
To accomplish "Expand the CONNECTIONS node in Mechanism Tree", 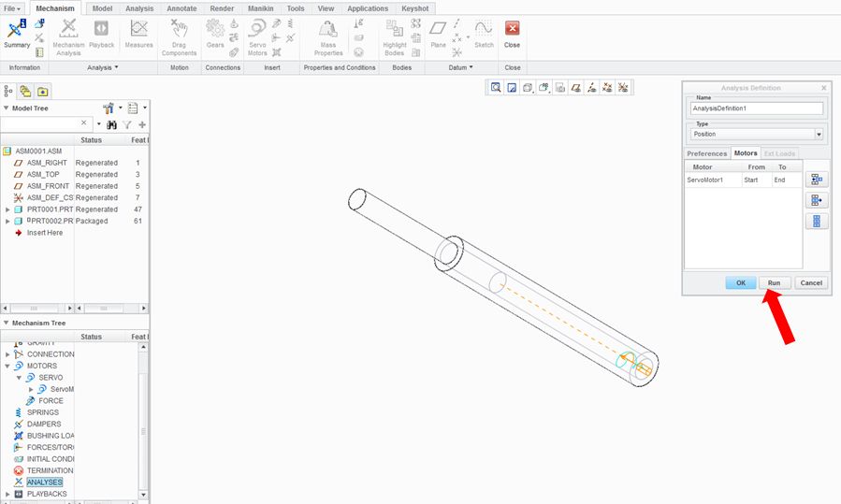I will coord(7,354).
